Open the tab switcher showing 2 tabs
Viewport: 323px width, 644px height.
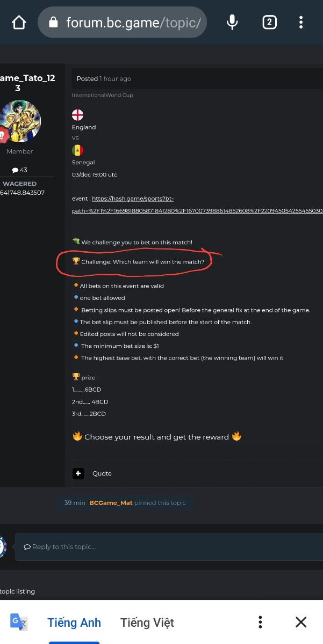click(269, 23)
